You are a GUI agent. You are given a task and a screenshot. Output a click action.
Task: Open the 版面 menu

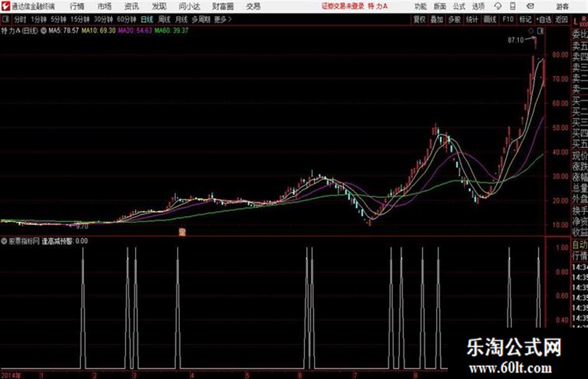[x=439, y=6]
